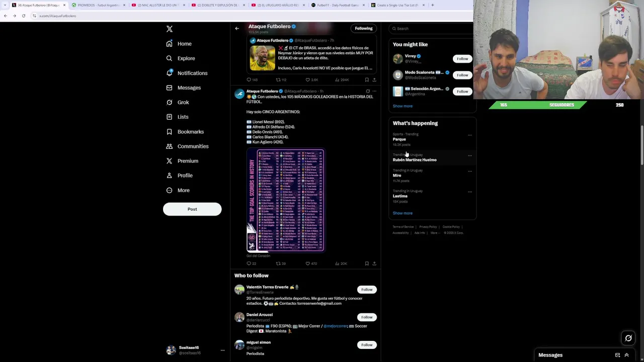
Task: Open the More menu in the sidebar
Action: point(178,190)
